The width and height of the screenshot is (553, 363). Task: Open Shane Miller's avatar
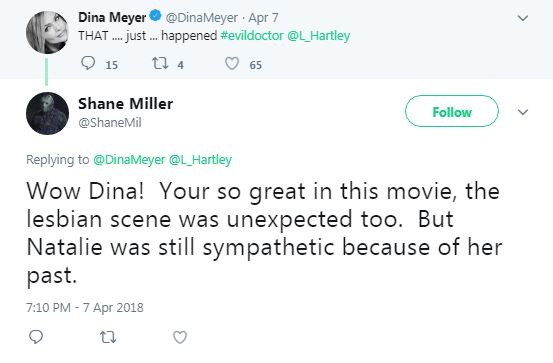pyautogui.click(x=47, y=114)
